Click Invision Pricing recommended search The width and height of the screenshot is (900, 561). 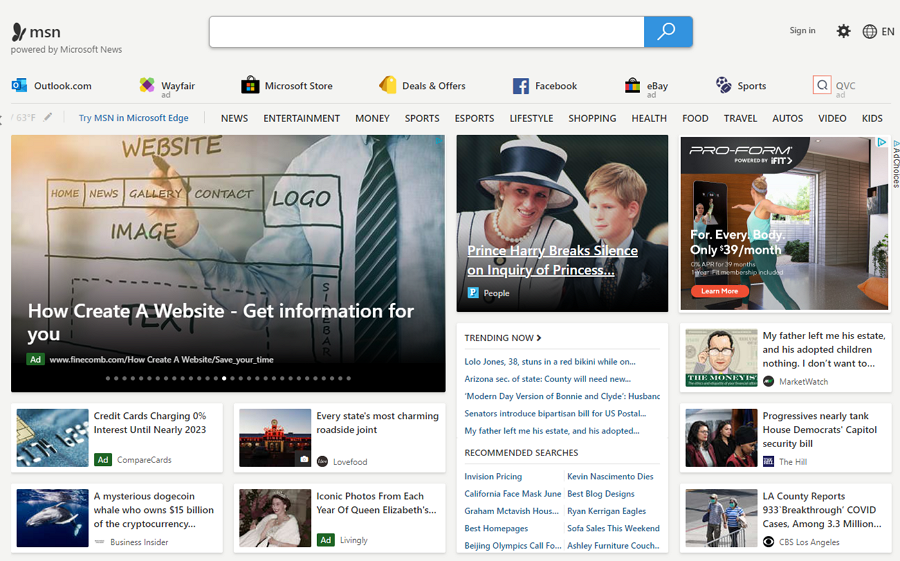(x=493, y=477)
